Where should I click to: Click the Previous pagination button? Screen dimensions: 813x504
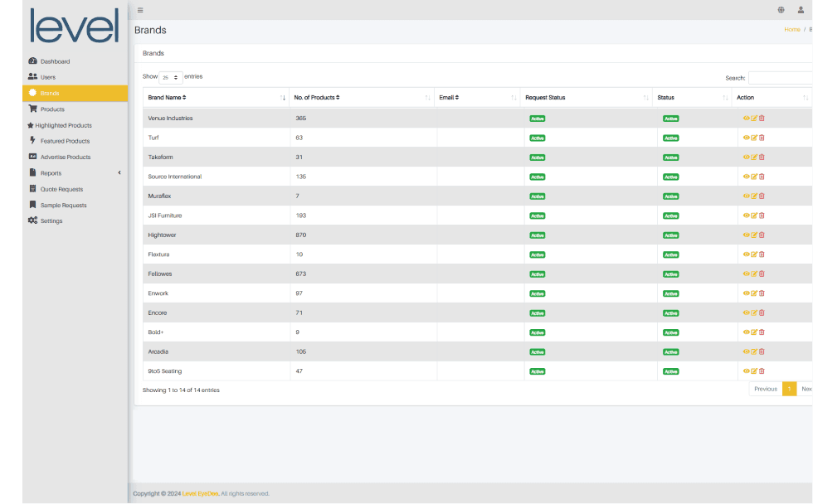coord(765,389)
